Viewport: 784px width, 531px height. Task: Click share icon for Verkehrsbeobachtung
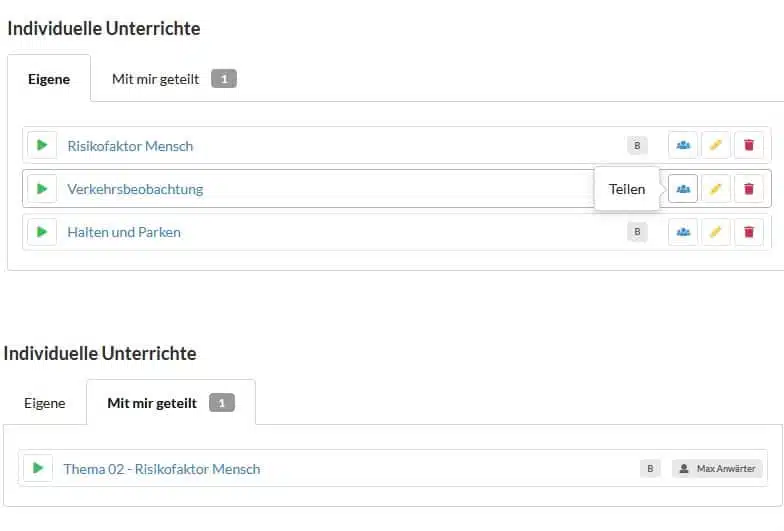pos(683,188)
